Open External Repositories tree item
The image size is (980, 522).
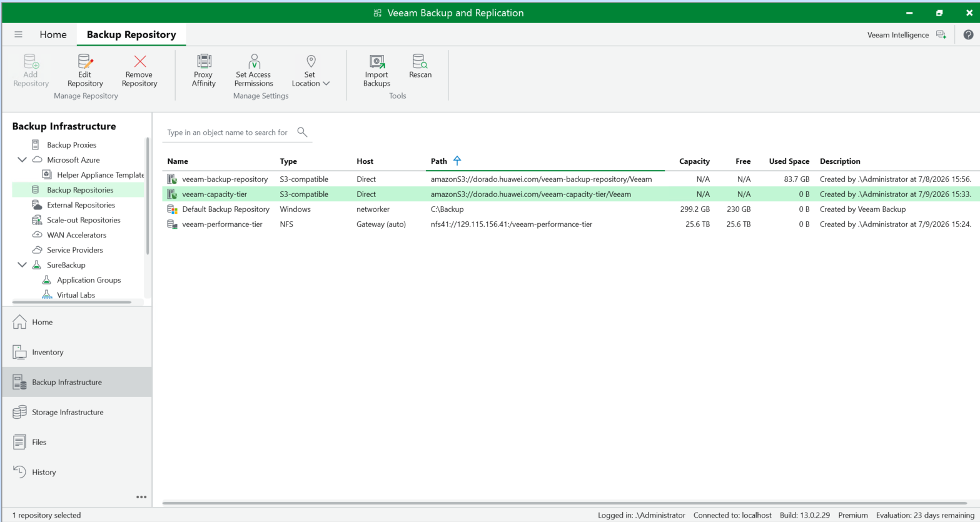click(x=81, y=205)
